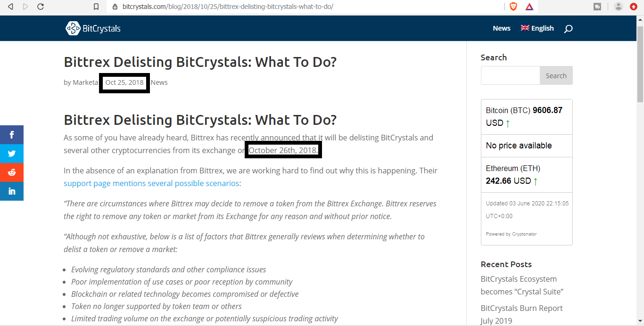The height and width of the screenshot is (326, 644).
Task: Share the post on Facebook
Action: 12,135
